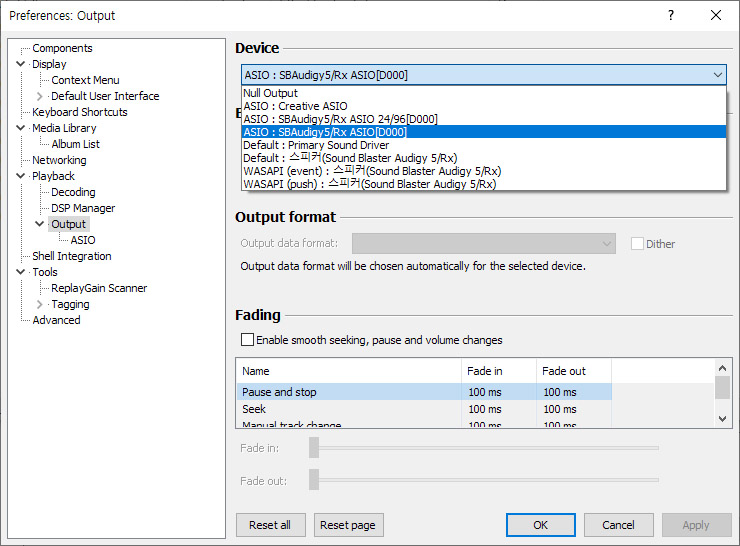Open the ASIO settings page
Viewport: 740px width, 546px height.
pyautogui.click(x=83, y=240)
